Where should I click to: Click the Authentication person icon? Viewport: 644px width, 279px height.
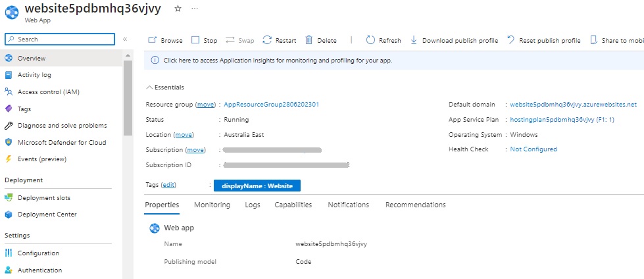pos(9,270)
